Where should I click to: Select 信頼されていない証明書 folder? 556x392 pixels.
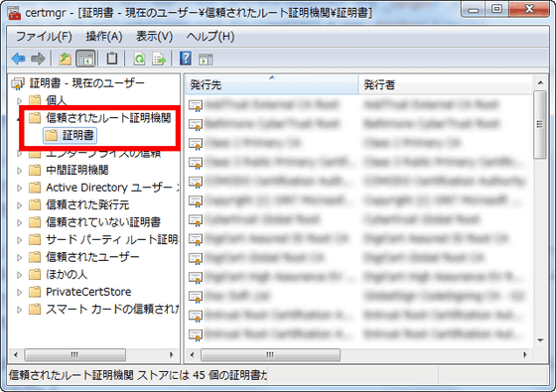(103, 222)
